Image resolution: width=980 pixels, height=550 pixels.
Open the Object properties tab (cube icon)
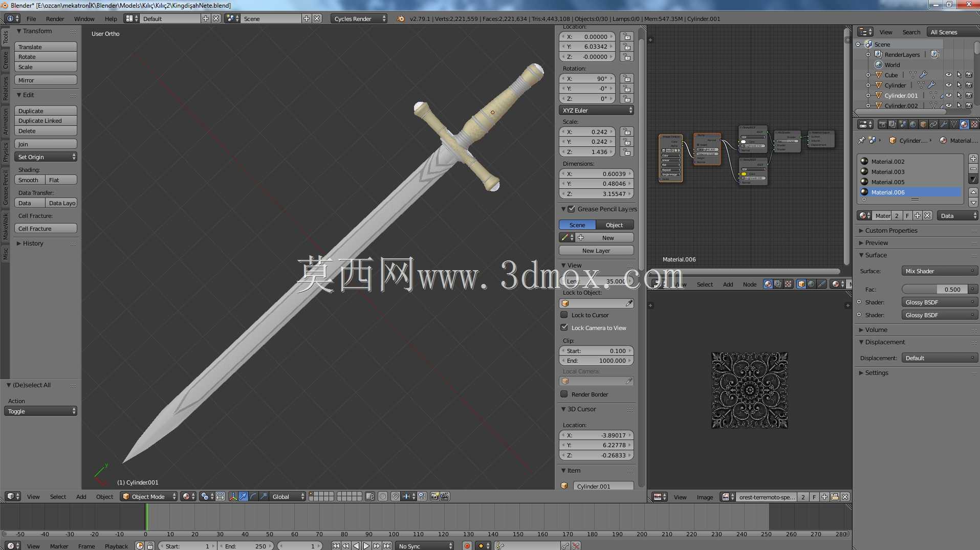point(923,124)
